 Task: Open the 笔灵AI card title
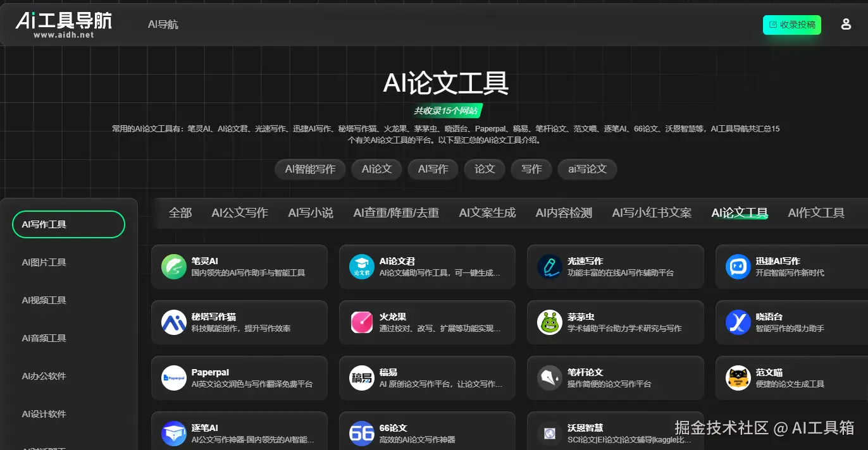coord(205,261)
